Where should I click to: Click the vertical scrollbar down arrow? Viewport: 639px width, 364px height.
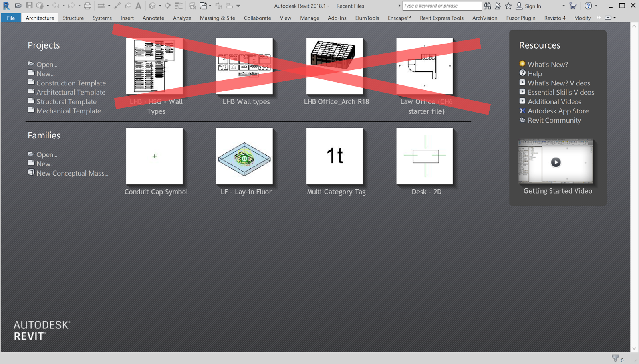point(634,348)
